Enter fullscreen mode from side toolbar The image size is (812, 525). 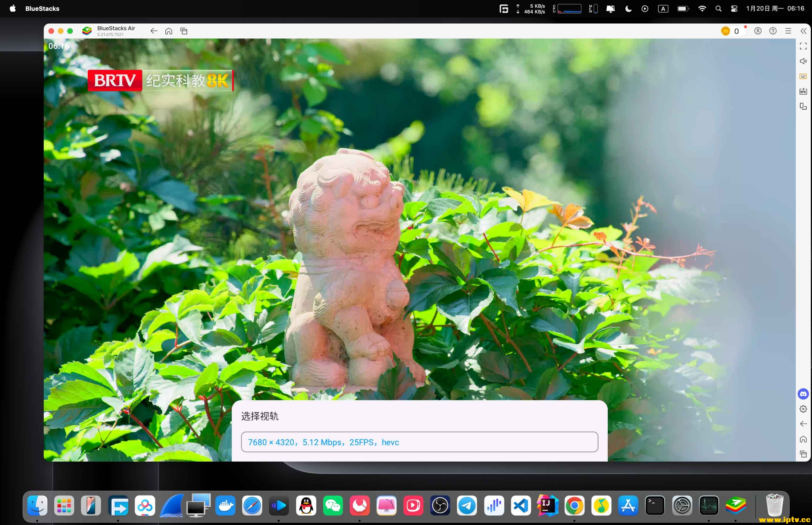[803, 46]
